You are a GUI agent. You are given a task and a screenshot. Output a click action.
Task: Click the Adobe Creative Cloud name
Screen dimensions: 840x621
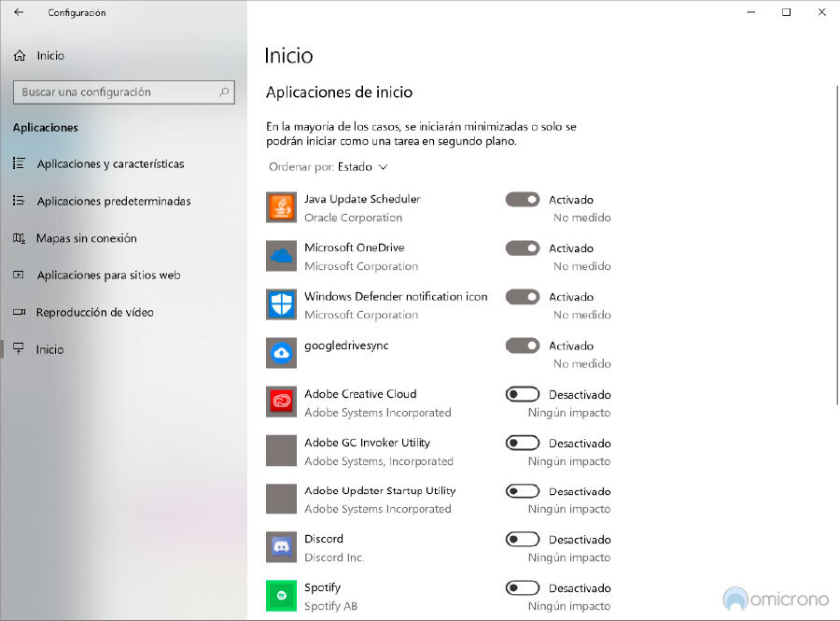pyautogui.click(x=360, y=394)
